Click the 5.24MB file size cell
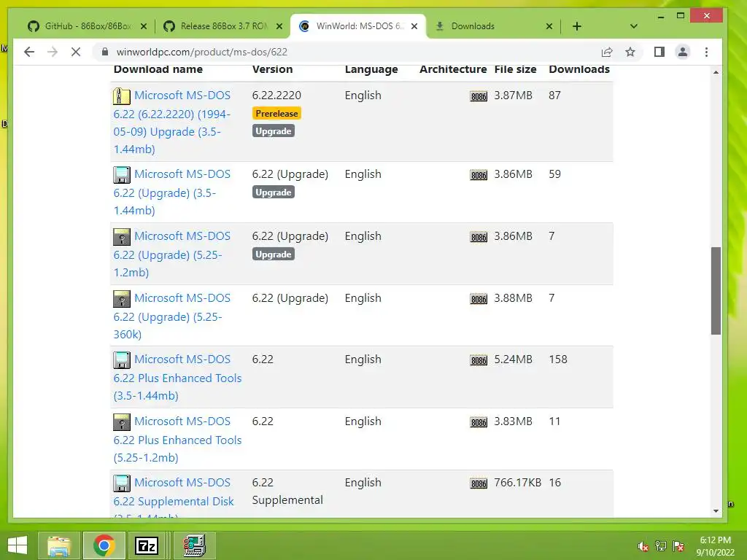Viewport: 747px width, 560px height. 513,359
